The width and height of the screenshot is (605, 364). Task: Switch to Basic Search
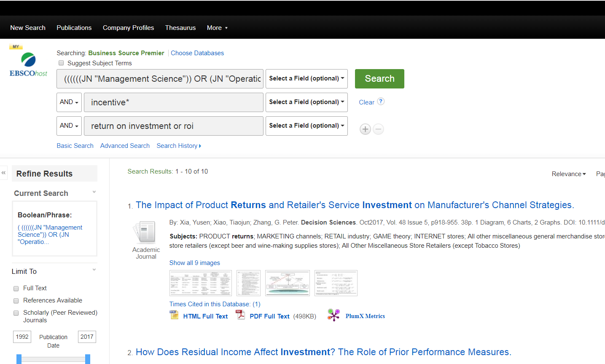click(75, 146)
